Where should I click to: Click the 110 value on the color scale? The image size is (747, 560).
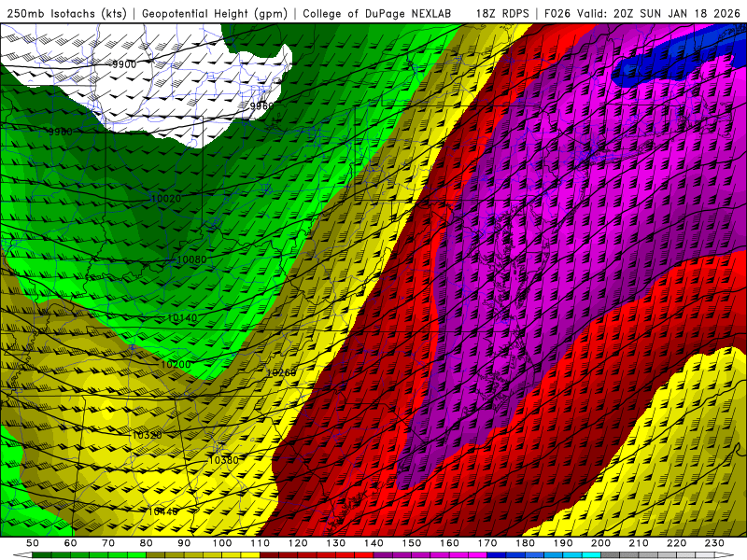pyautogui.click(x=261, y=543)
